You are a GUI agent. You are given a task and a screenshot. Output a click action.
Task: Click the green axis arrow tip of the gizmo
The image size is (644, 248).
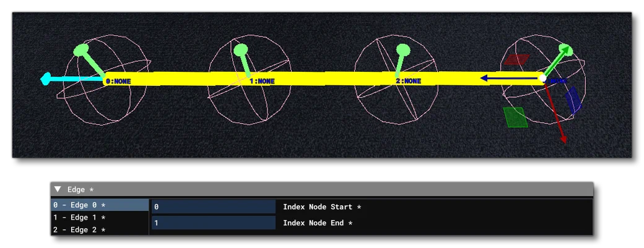(x=565, y=51)
